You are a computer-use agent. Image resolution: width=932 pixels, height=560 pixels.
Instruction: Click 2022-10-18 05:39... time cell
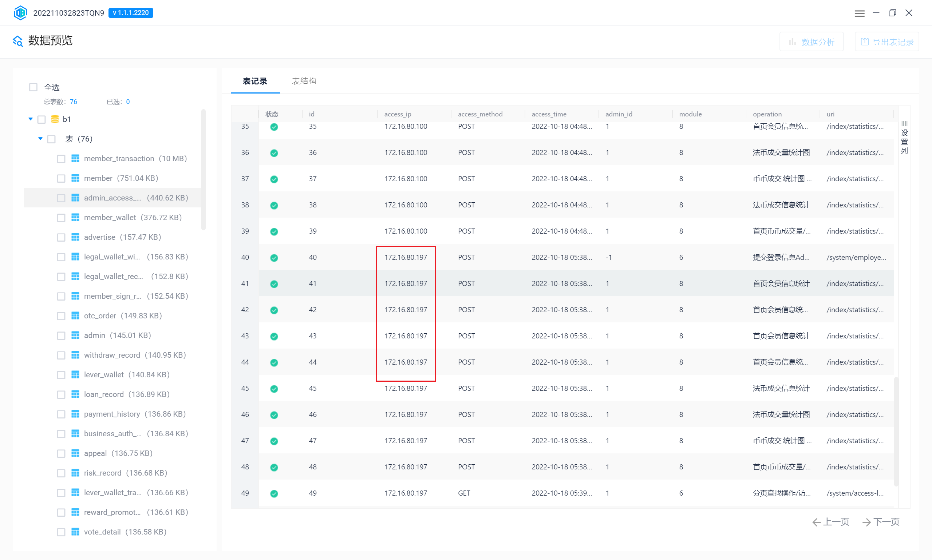coord(562,493)
